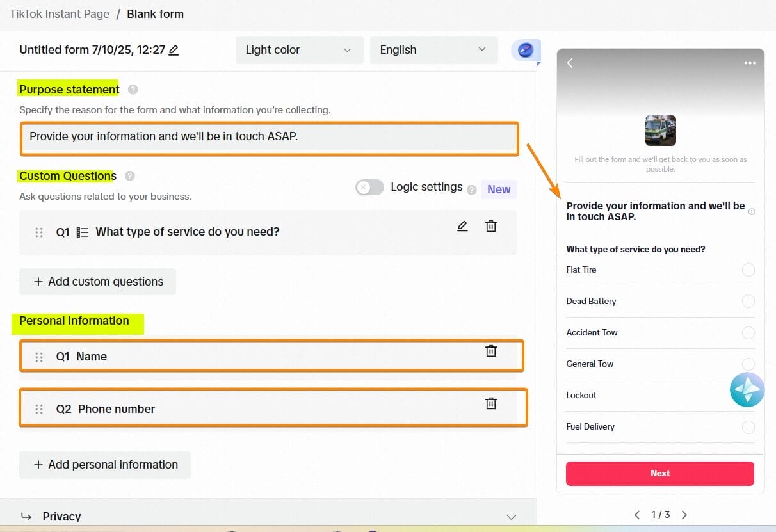Open the English language dropdown

coord(433,50)
